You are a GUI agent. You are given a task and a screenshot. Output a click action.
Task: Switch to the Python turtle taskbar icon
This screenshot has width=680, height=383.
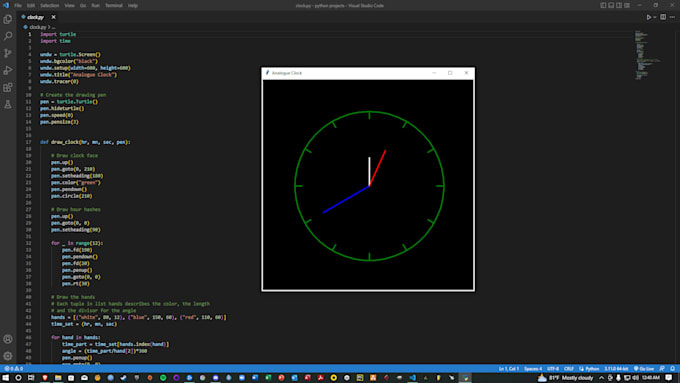pos(465,378)
